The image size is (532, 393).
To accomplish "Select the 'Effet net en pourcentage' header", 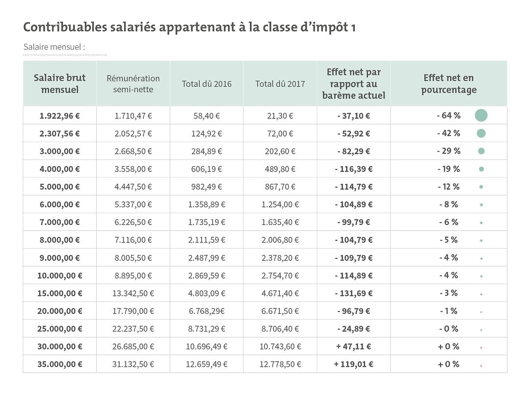I will point(449,84).
